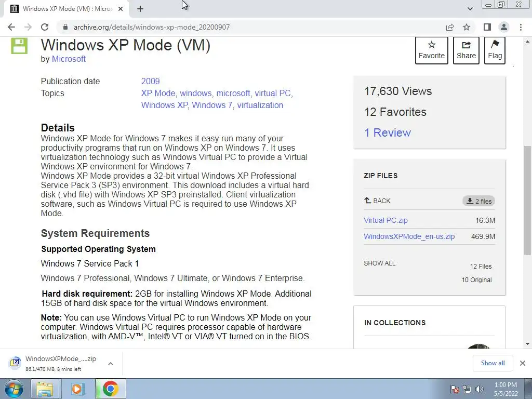This screenshot has height=399, width=532.
Task: Click the 17,630 Views text
Action: coord(398,91)
